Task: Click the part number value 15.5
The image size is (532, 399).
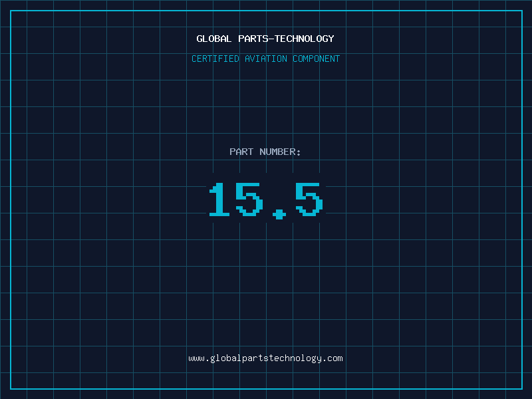Action: coord(265,200)
